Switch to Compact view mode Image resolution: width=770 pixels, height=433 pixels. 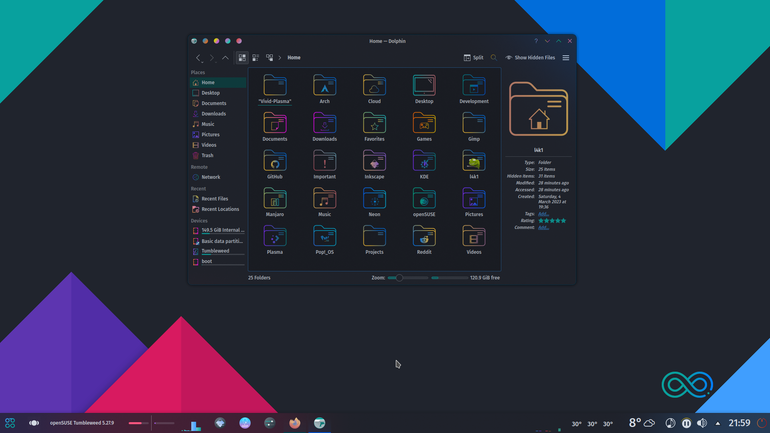tap(255, 58)
